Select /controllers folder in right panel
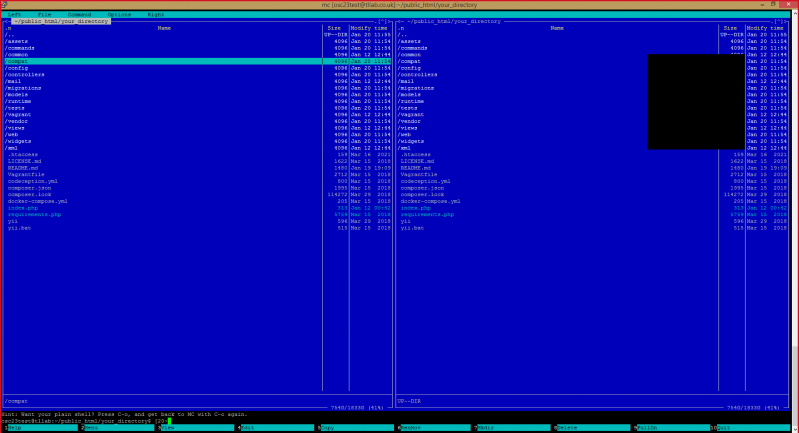Image resolution: width=799 pixels, height=433 pixels. [x=417, y=74]
